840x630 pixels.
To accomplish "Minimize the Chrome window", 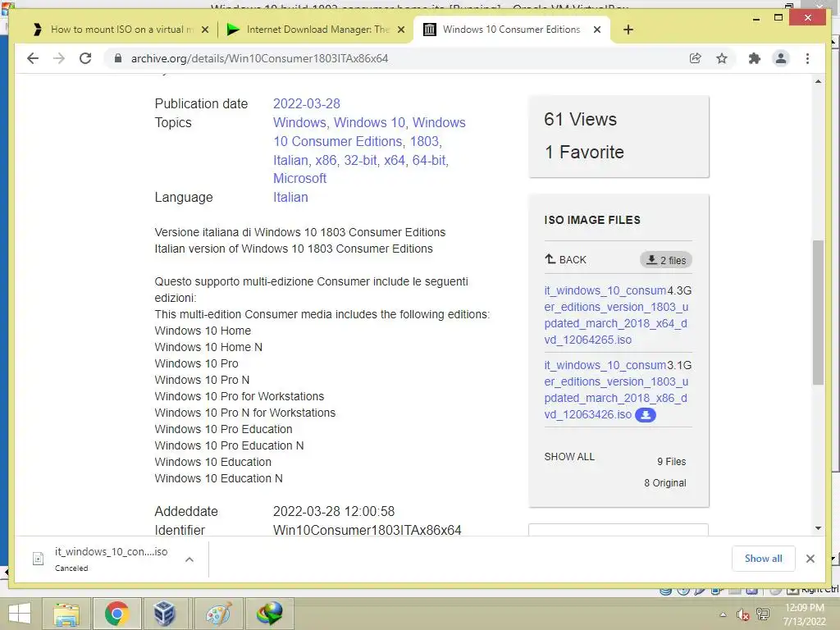I will click(x=756, y=18).
